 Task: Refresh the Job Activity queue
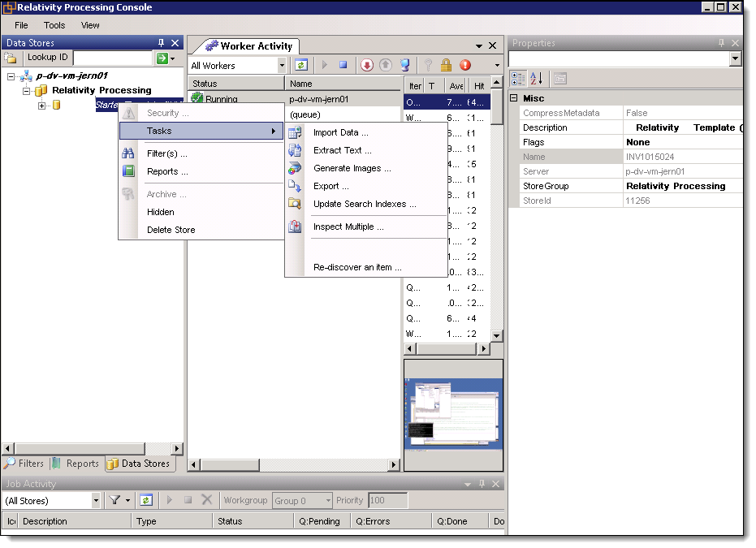point(146,500)
